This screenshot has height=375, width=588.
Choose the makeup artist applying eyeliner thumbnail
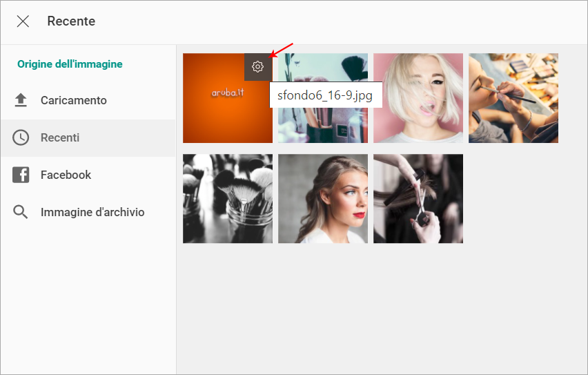pos(513,98)
